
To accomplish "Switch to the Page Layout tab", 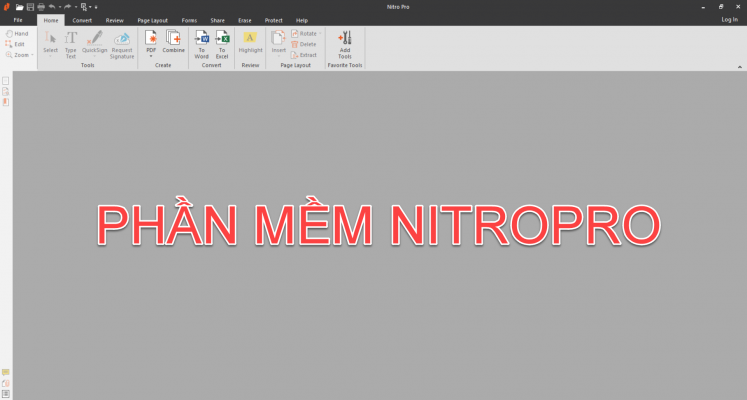I will [152, 20].
